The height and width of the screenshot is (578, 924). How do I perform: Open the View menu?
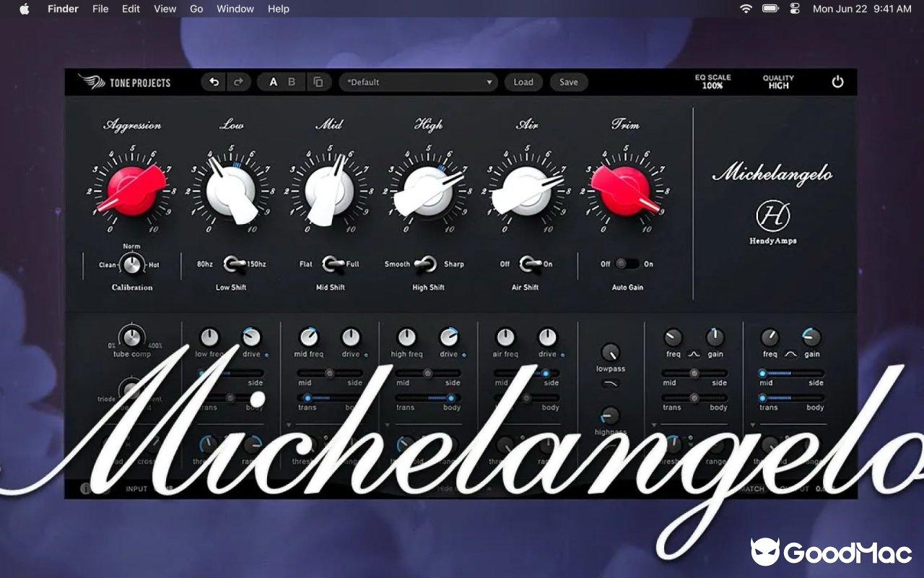click(165, 9)
